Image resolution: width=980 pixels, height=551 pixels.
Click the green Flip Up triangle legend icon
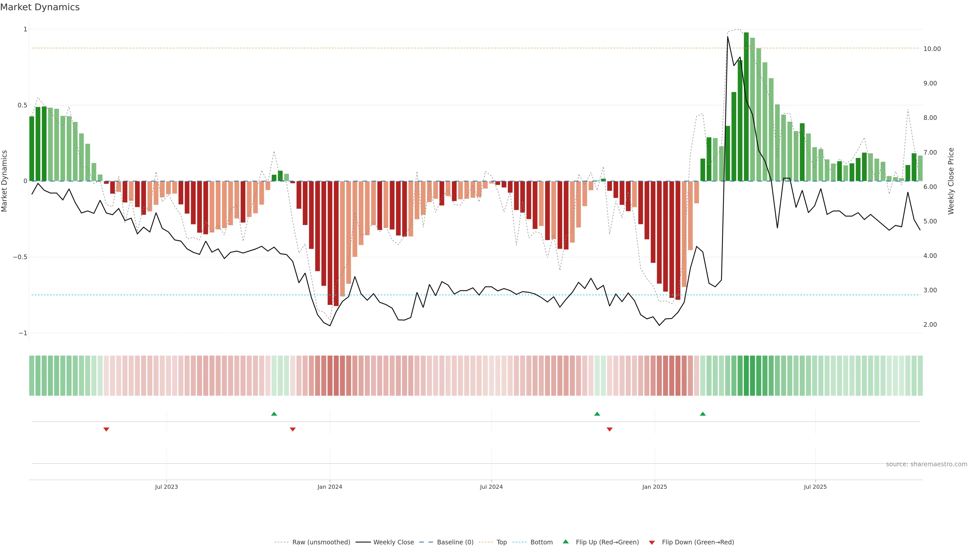[x=566, y=542]
